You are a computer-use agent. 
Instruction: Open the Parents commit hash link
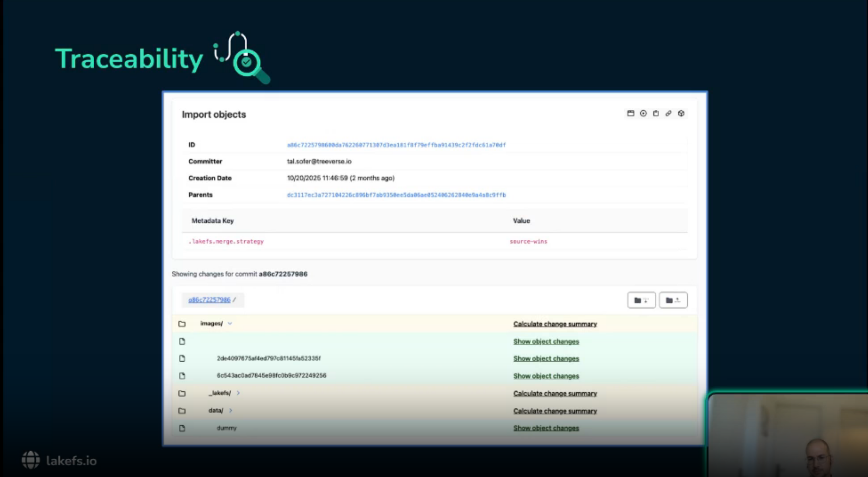[396, 195]
